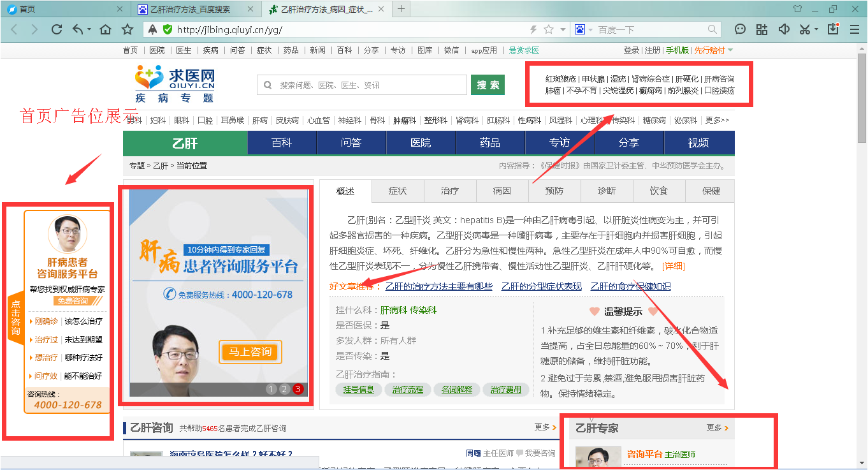Refresh the page with the reload icon
868x470 pixels.
click(57, 29)
